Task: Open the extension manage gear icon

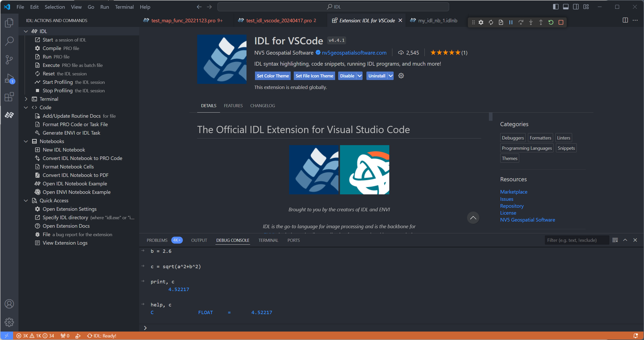Action: 401,76
